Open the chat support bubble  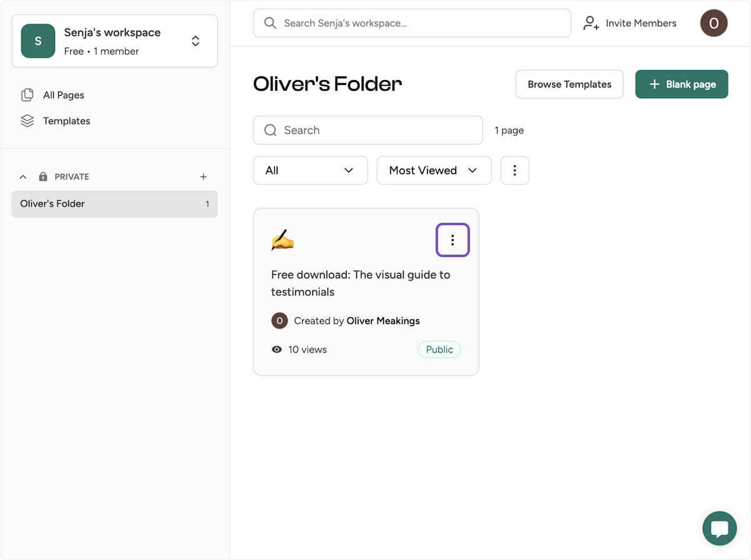(x=719, y=528)
